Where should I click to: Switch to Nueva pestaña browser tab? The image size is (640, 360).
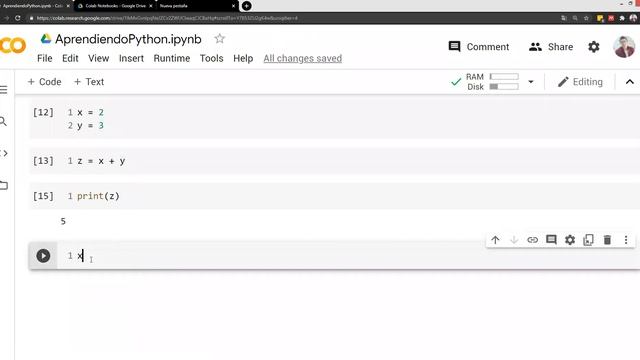(x=198, y=6)
